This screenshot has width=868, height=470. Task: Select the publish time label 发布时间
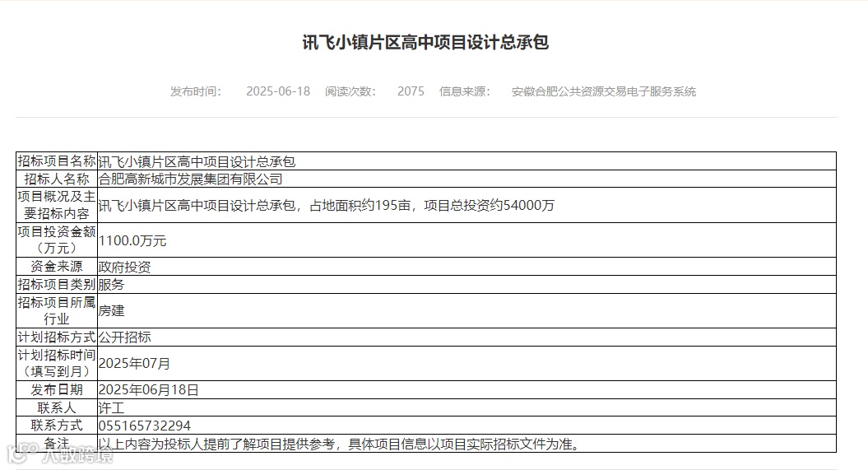(196, 91)
